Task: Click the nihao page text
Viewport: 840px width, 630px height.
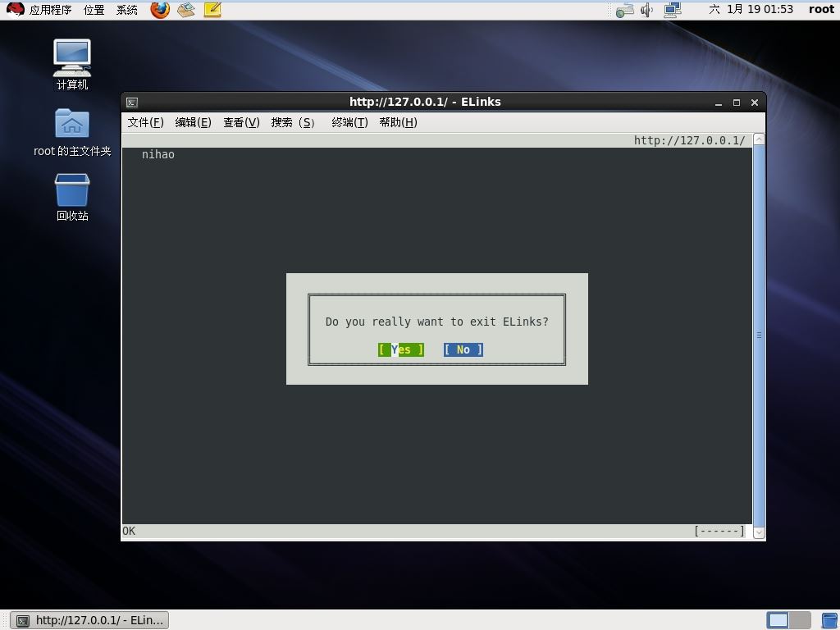Action: pyautogui.click(x=158, y=154)
